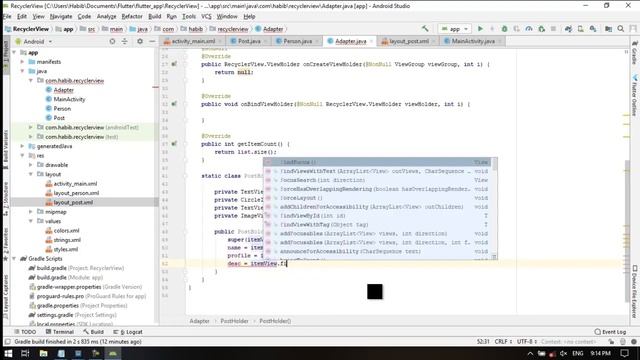Collapse the values folder
The image size is (640, 360).
pos(31,221)
